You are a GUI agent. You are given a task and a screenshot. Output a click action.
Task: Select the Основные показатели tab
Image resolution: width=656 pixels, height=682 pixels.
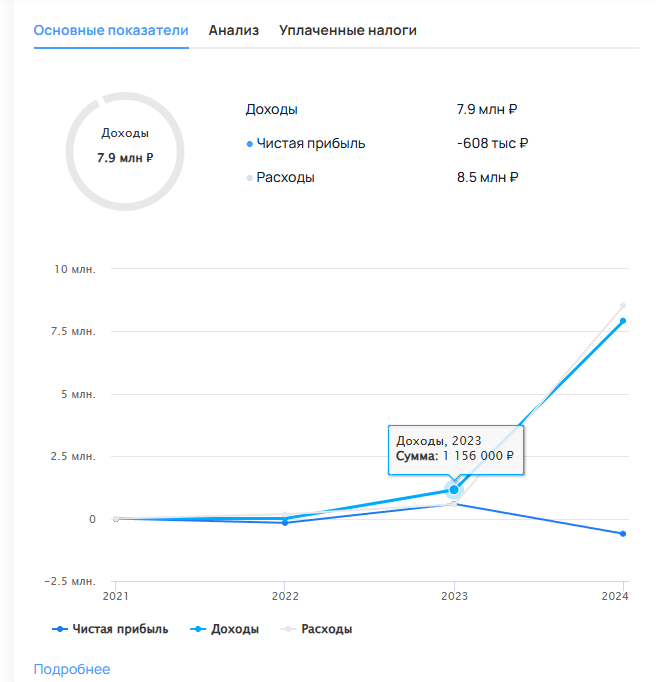coord(111,30)
